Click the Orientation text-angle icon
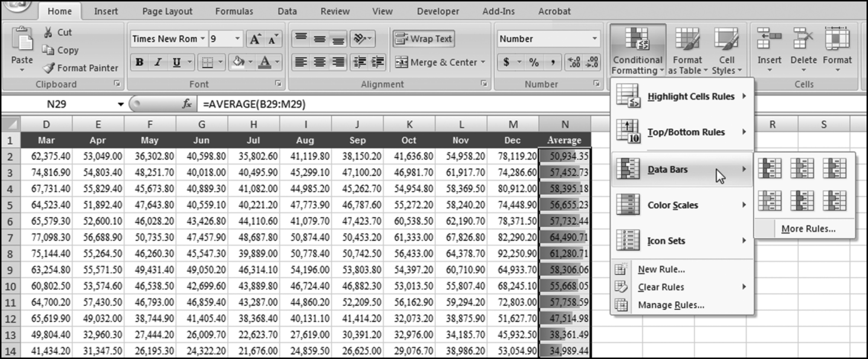The height and width of the screenshot is (359, 868). coord(360,39)
